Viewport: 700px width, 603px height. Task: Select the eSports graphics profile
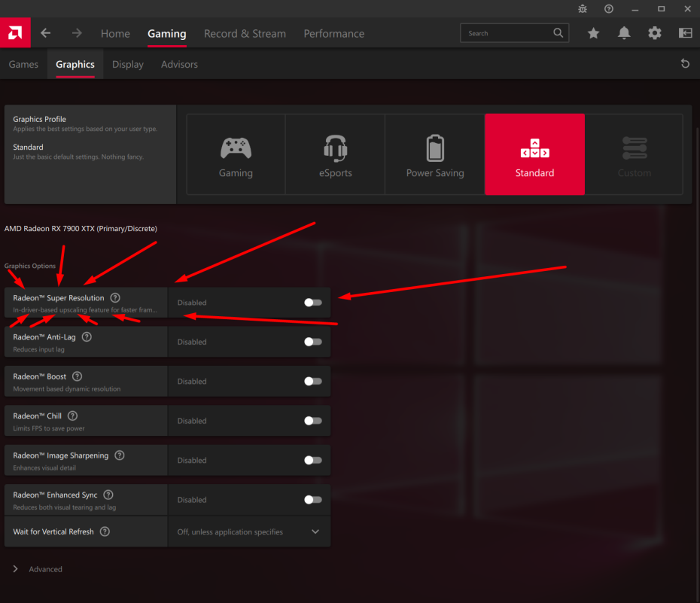coord(335,155)
